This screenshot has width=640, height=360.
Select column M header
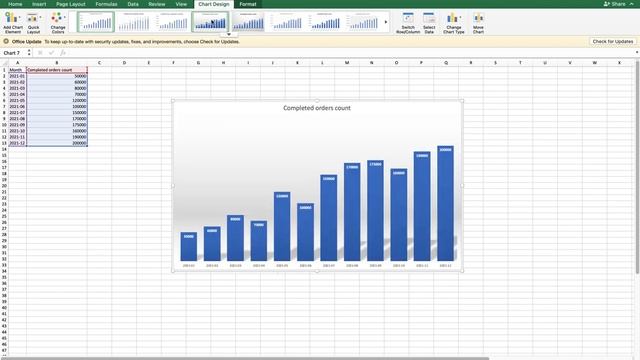pyautogui.click(x=347, y=63)
